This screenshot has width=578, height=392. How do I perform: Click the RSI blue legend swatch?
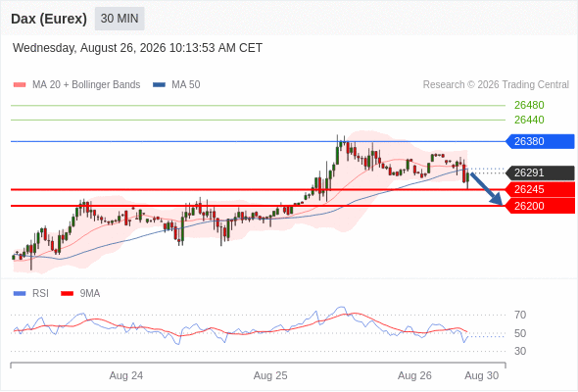(20, 294)
